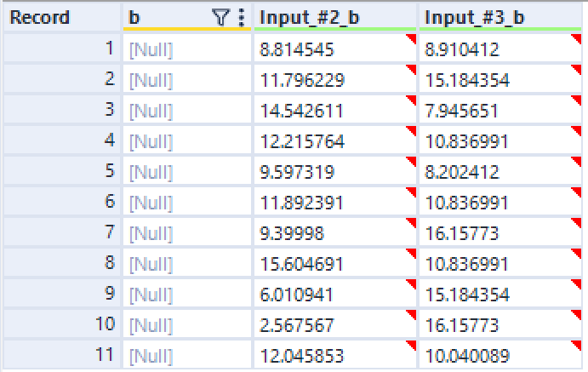Viewport: 588px width, 372px height.
Task: Click cell value 9.39998
Action: (x=291, y=233)
